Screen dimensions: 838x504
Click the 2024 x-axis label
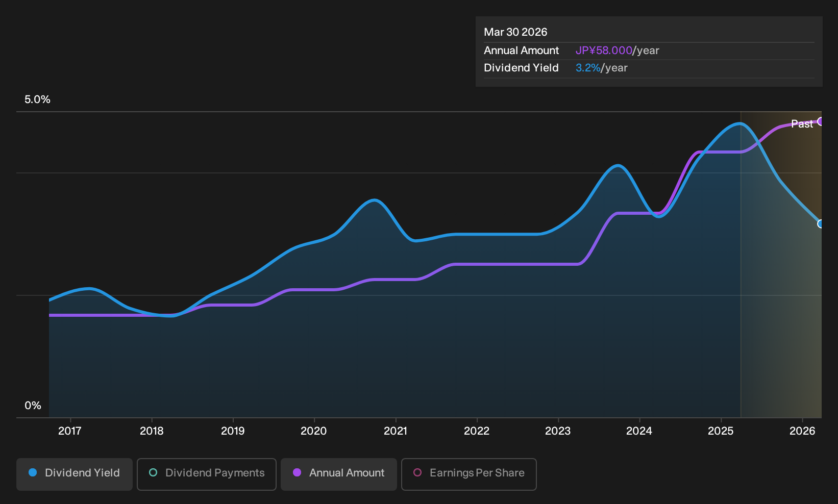tap(639, 431)
